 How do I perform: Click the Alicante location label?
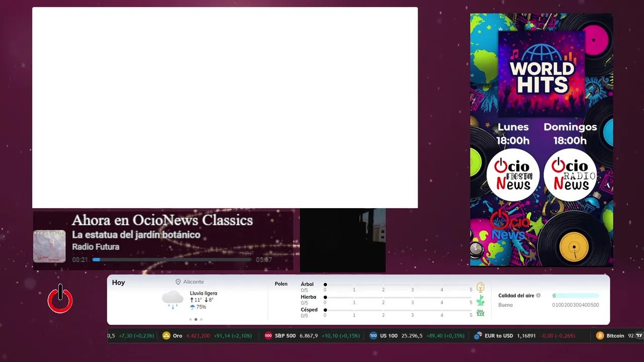tap(194, 282)
